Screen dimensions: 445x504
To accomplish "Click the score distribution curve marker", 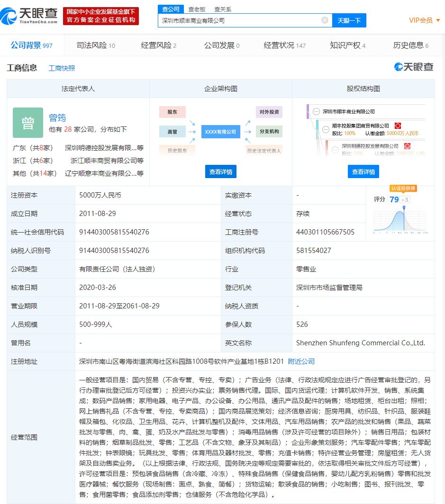I will (404, 208).
